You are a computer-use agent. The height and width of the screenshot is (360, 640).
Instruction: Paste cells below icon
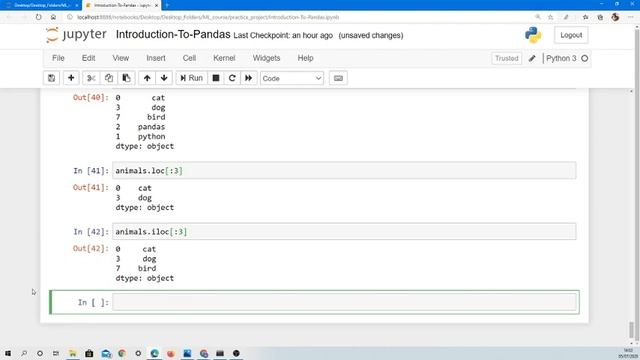(x=127, y=78)
